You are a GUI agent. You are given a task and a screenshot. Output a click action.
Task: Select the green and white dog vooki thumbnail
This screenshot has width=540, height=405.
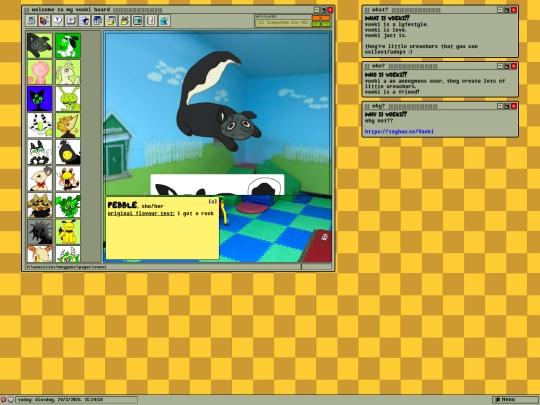pyautogui.click(x=68, y=45)
